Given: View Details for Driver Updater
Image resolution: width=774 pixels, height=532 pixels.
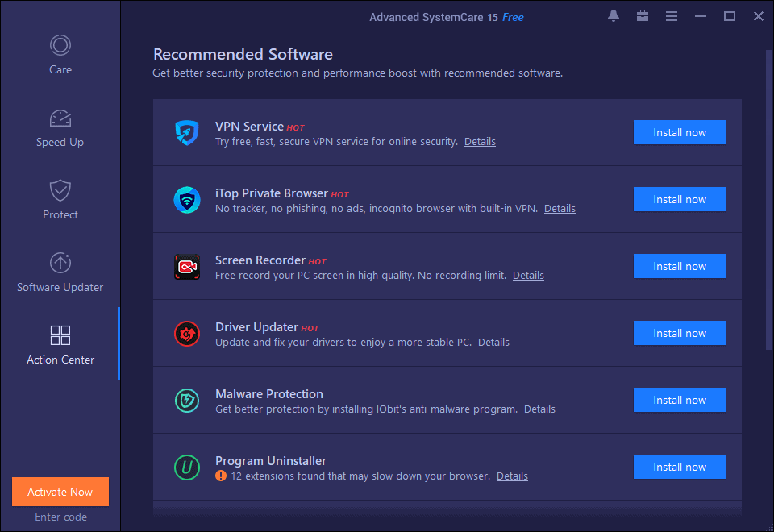Looking at the screenshot, I should coord(493,343).
